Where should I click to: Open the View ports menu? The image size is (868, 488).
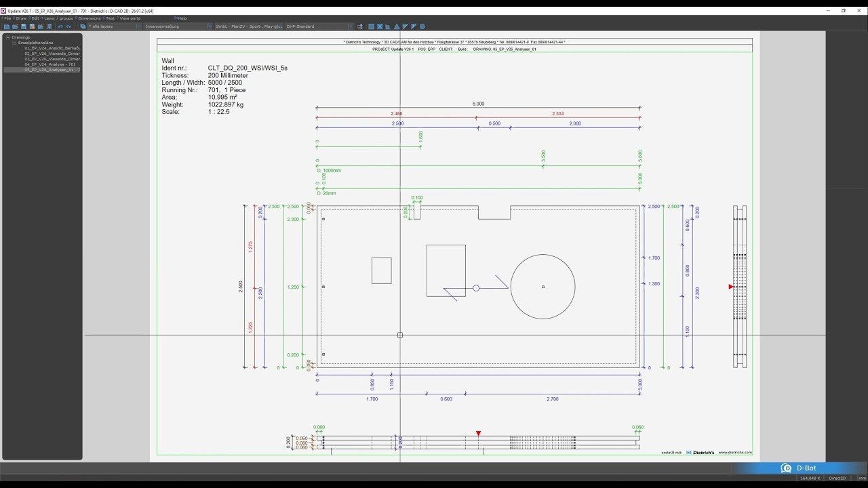point(130,18)
